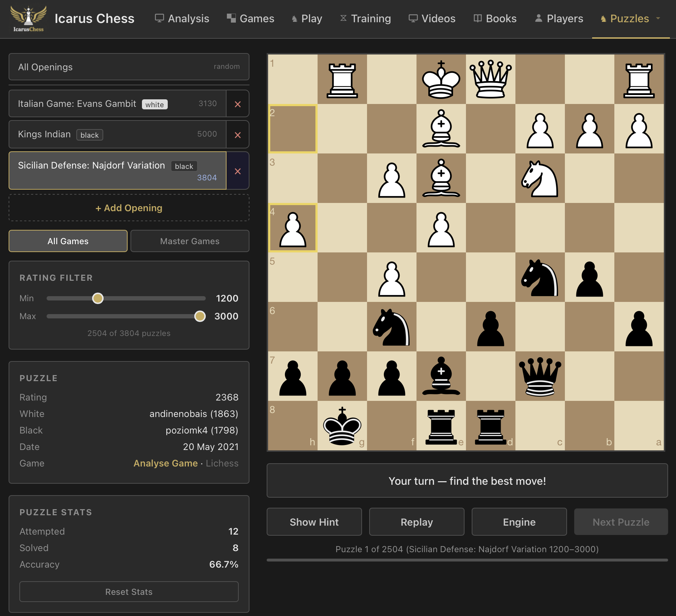Viewport: 676px width, 616px height.
Task: Remove the Kings Indian opening filter
Action: pyautogui.click(x=238, y=134)
